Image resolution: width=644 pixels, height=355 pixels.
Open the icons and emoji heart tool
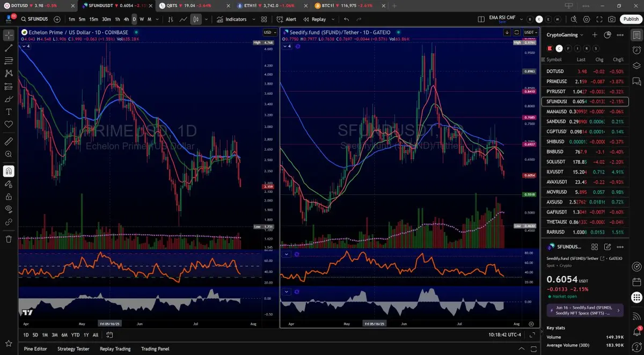(9, 125)
